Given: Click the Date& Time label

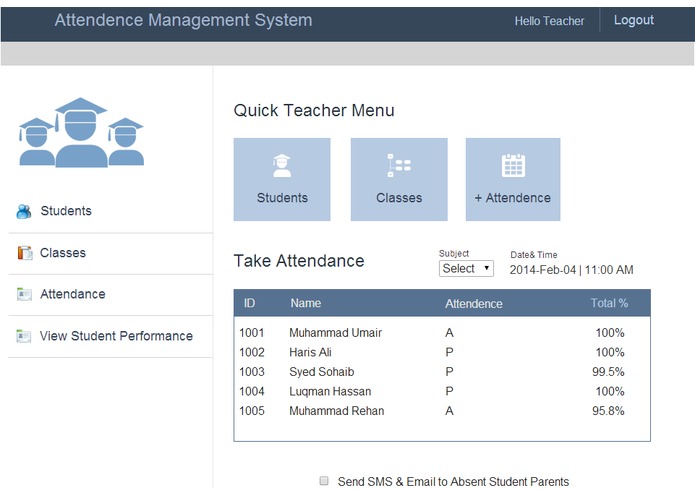Looking at the screenshot, I should 534,255.
